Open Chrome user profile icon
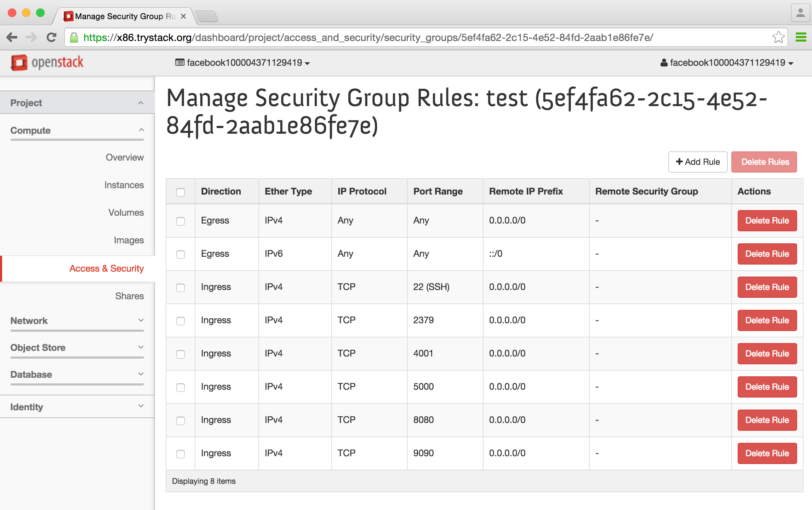Viewport: 812px width, 510px height. (800, 13)
